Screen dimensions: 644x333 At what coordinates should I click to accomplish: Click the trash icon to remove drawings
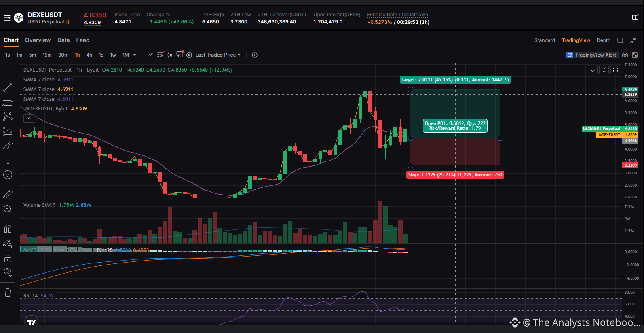pos(8,293)
